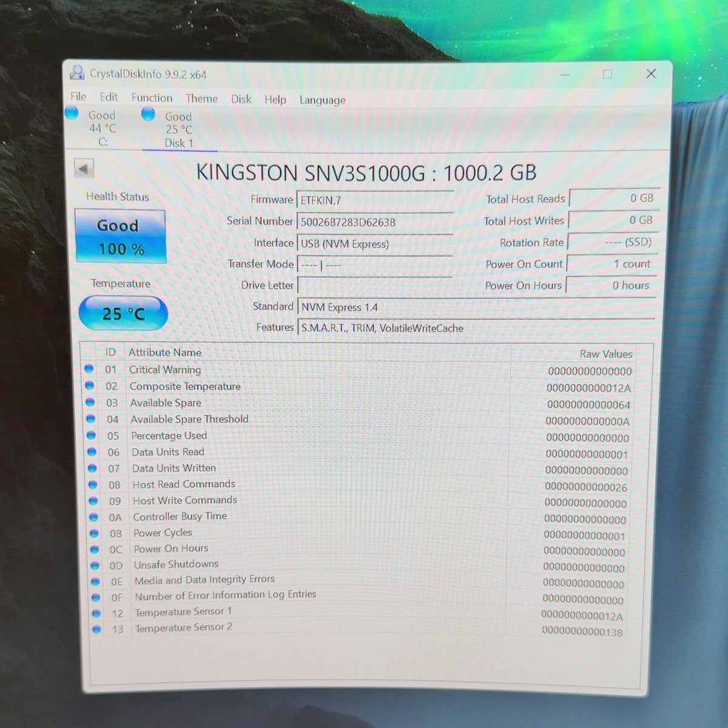Open the Theme menu
Viewport: 728px width, 728px height.
tap(201, 98)
